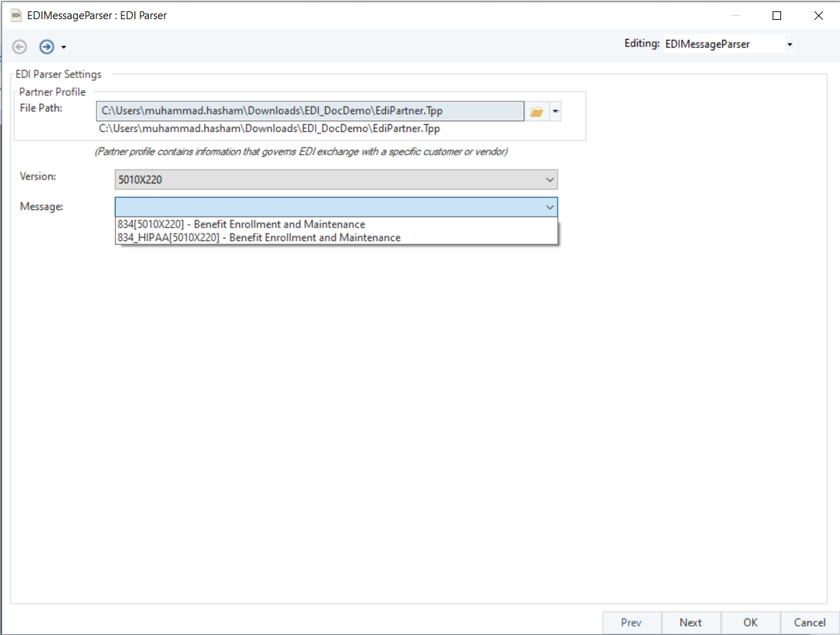Click the EDI icon in title bar

coord(16,15)
